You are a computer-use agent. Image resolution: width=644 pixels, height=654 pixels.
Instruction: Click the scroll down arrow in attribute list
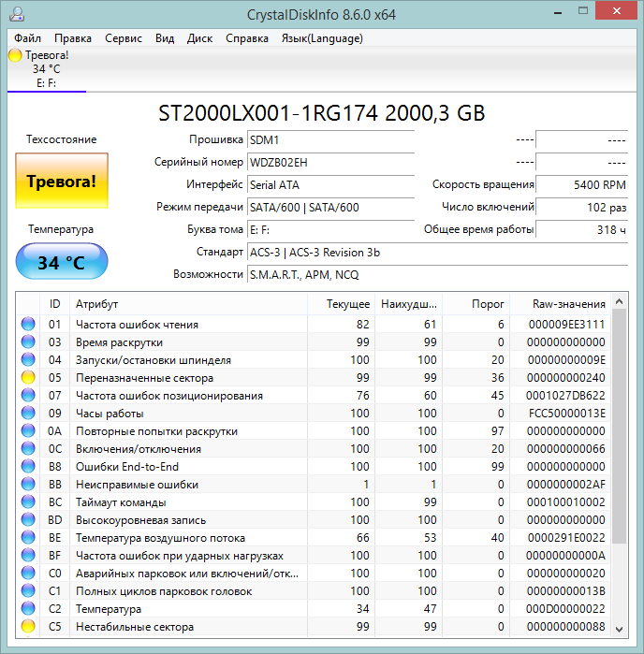pyautogui.click(x=620, y=630)
